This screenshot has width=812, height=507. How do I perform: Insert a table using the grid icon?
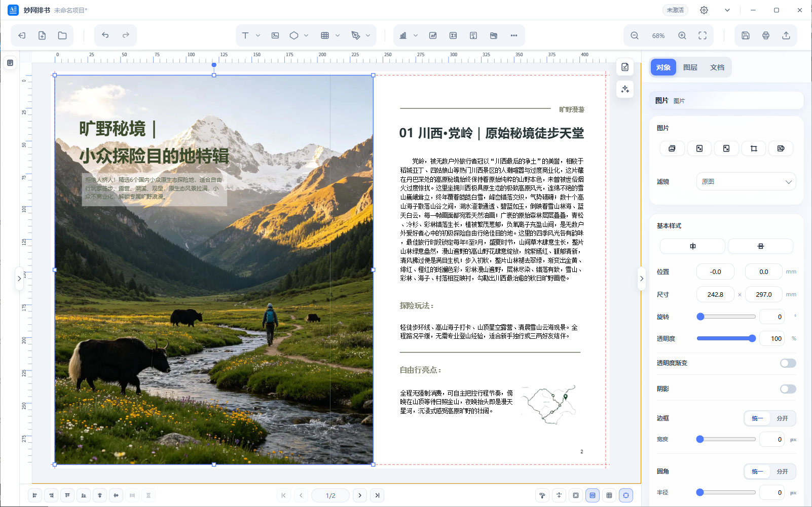[x=325, y=35]
